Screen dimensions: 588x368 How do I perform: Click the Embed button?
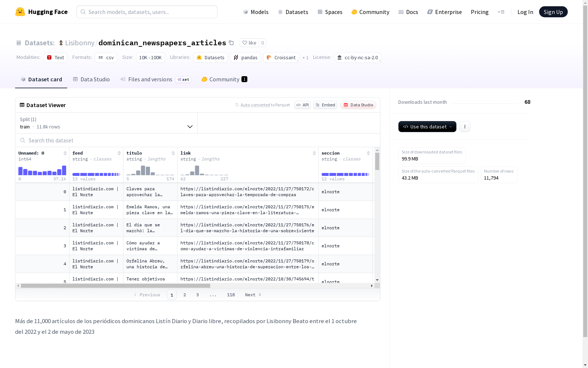tap(325, 105)
